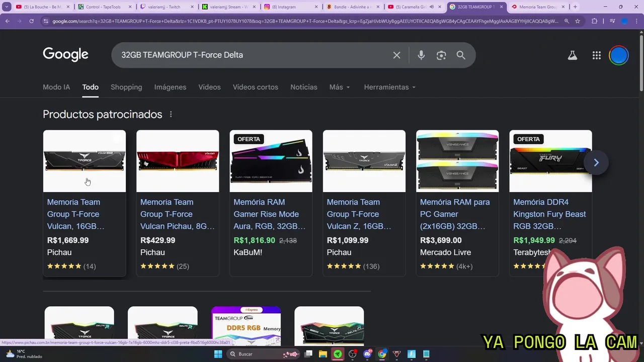Viewport: 644px width, 362px height.
Task: Switch to Imágenes results tab
Action: 170,87
